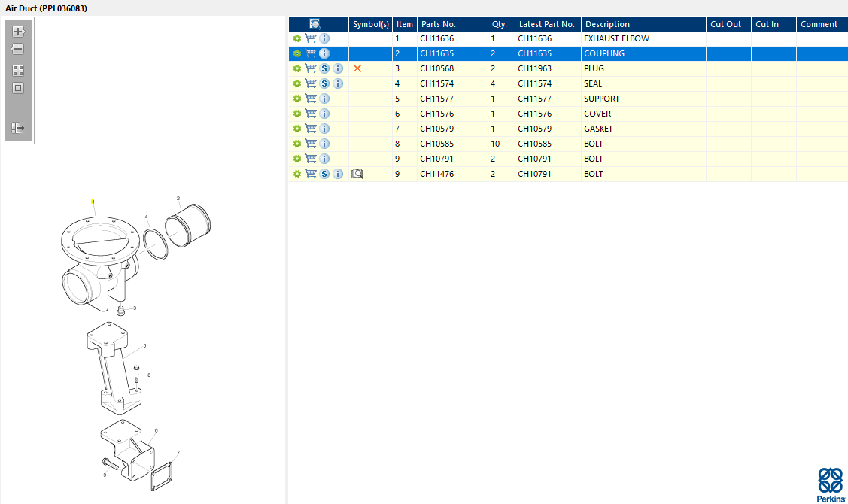The height and width of the screenshot is (504, 848).
Task: Add EXHAUST ELBOW to cart
Action: 311,38
